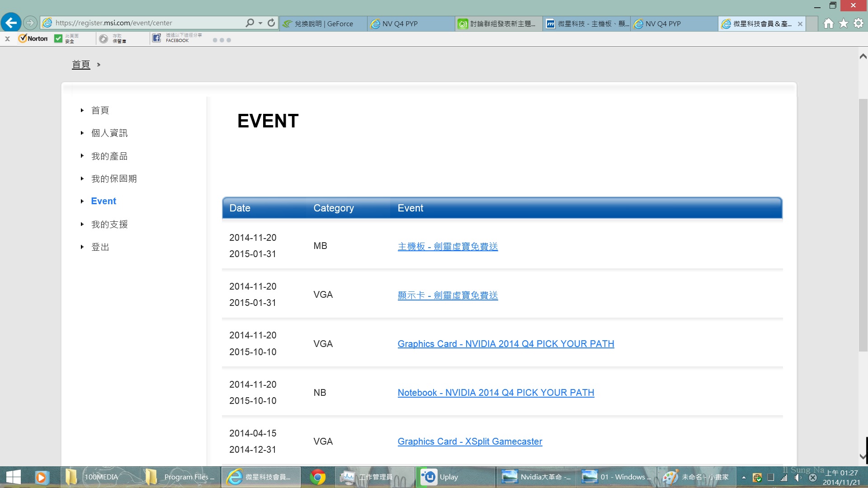The width and height of the screenshot is (868, 488).
Task: Click the browser Forward arrow button
Action: 30,23
